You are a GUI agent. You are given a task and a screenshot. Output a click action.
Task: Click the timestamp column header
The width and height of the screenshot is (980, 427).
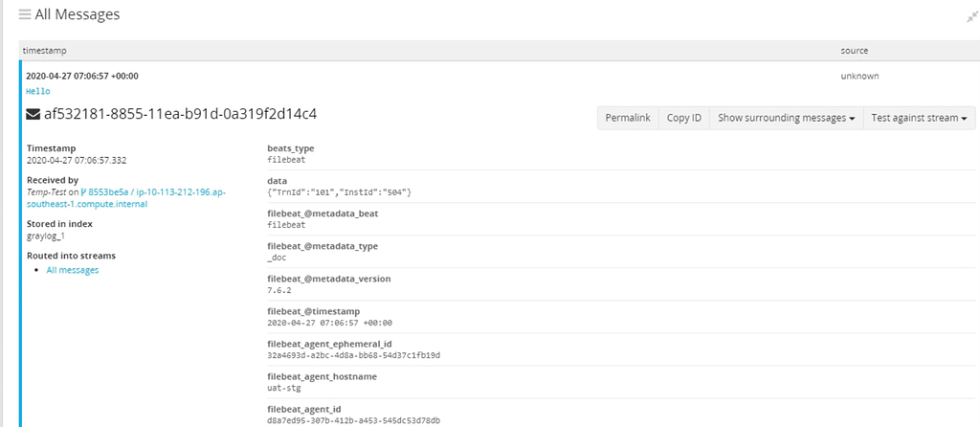point(44,50)
